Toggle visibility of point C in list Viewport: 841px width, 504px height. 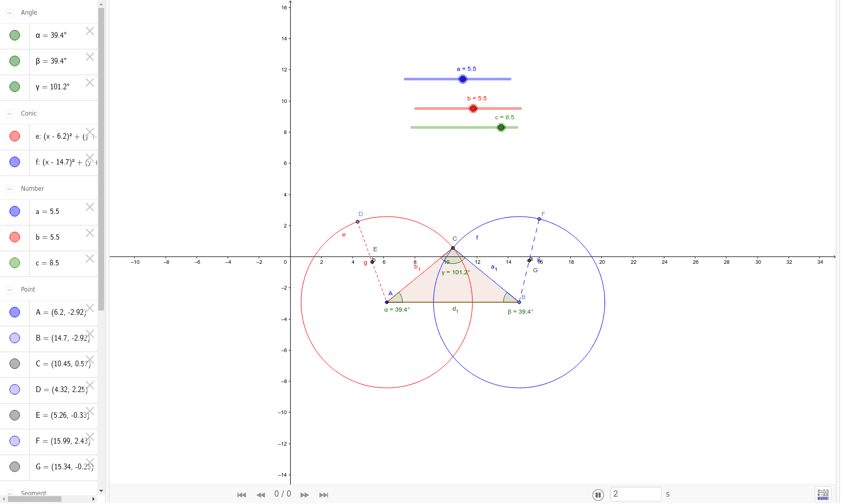click(15, 364)
